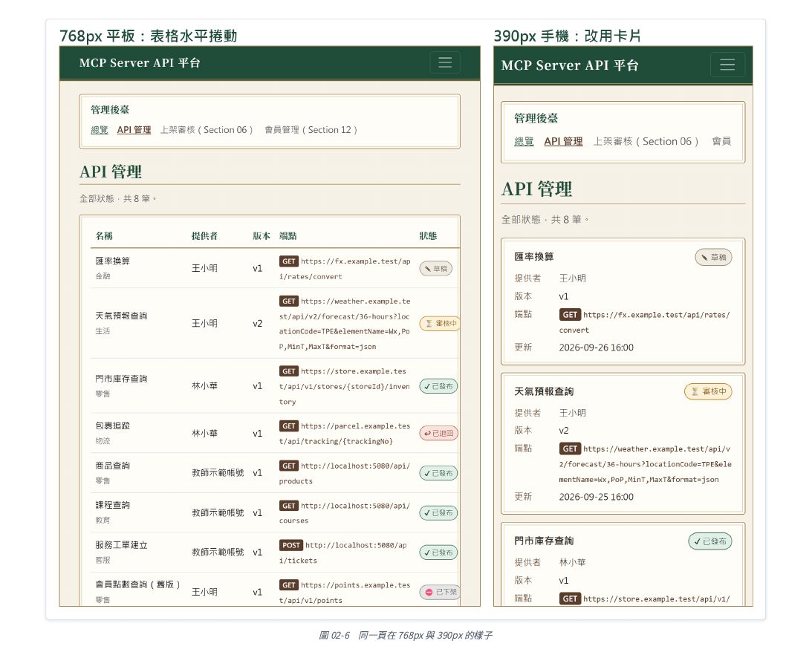Viewport: 812px width, 652px height.
Task: Click GET tag in 天氣預報查詢 table row
Action: coord(289,301)
